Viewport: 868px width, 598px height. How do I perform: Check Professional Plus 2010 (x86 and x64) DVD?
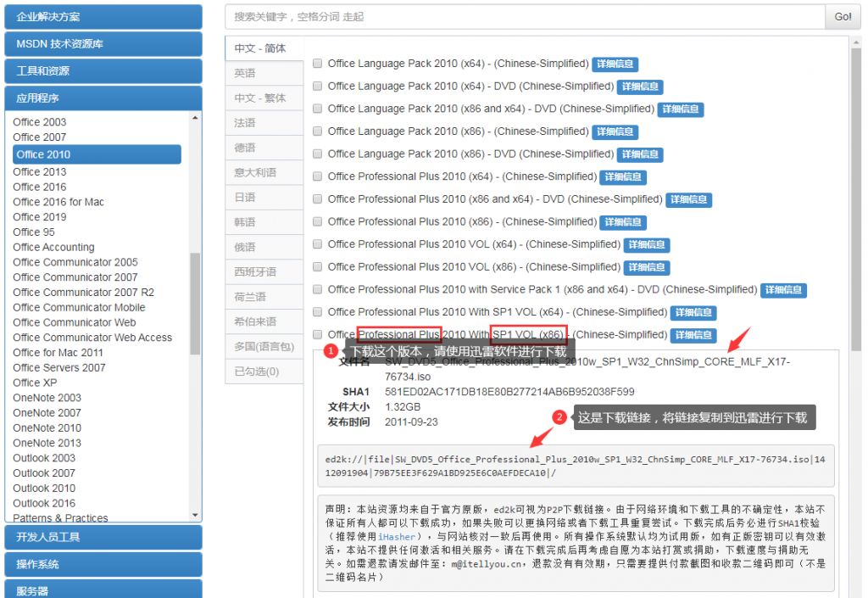click(317, 199)
